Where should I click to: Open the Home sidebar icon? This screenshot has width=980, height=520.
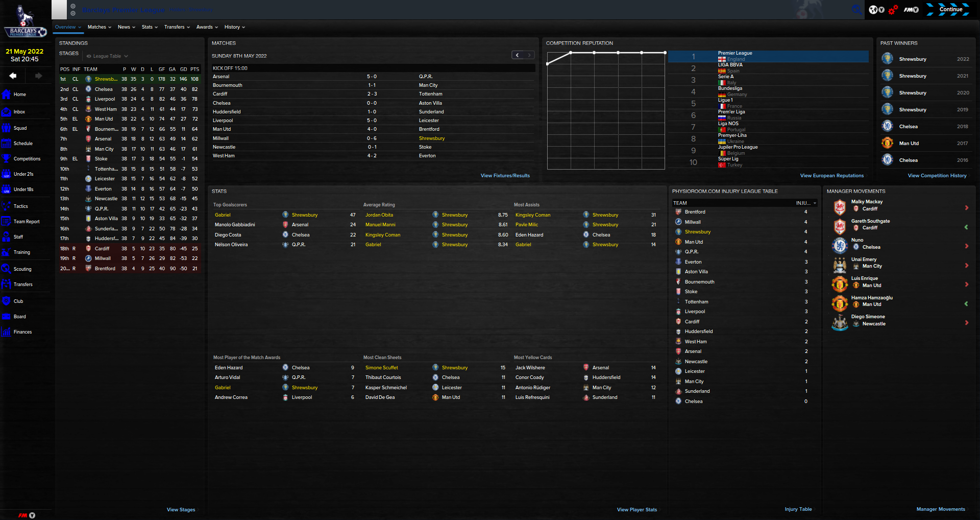pyautogui.click(x=6, y=94)
